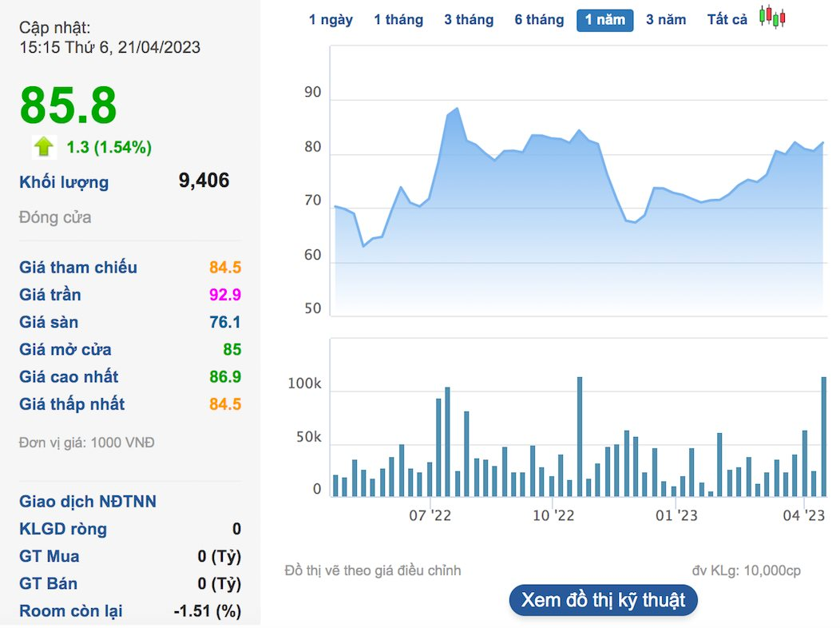This screenshot has height=628, width=840.
Task: Click the price peak on the area chart
Action: pos(457,109)
